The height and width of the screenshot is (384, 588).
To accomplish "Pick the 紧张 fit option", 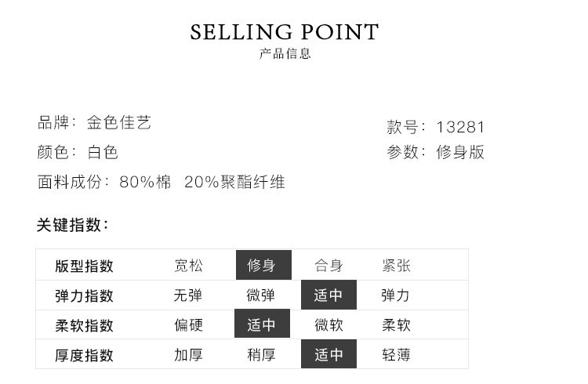I will [x=395, y=266].
